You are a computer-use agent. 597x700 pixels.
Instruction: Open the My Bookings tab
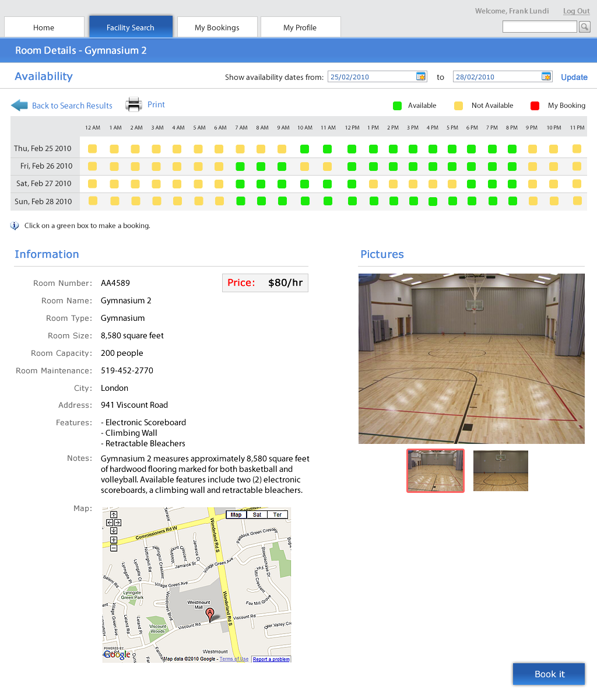tap(217, 27)
